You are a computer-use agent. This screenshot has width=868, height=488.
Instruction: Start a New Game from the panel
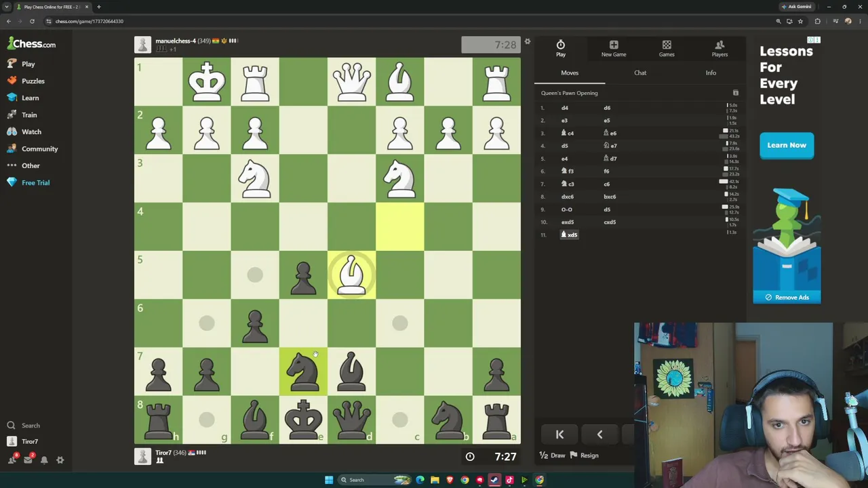pos(614,48)
